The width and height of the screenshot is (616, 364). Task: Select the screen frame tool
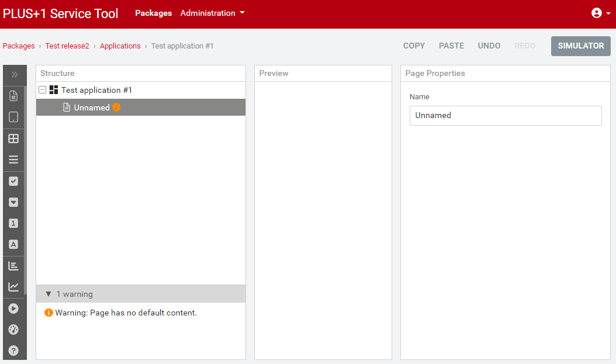tap(14, 117)
